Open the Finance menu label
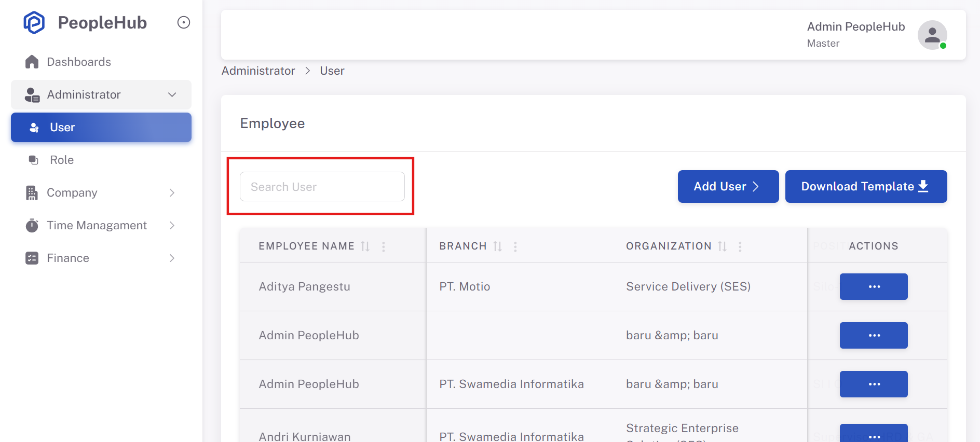The width and height of the screenshot is (980, 442). [x=68, y=258]
